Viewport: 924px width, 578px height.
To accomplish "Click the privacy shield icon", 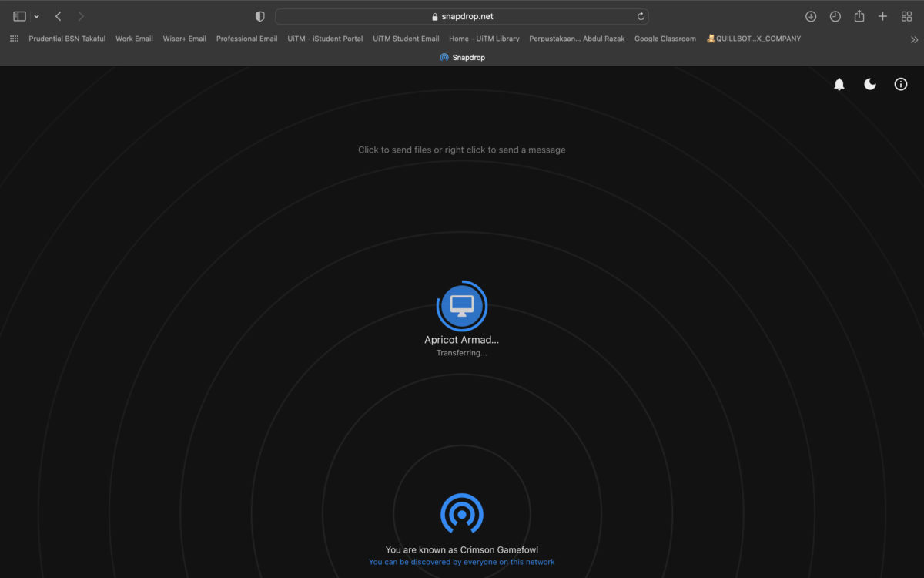I will (x=259, y=16).
